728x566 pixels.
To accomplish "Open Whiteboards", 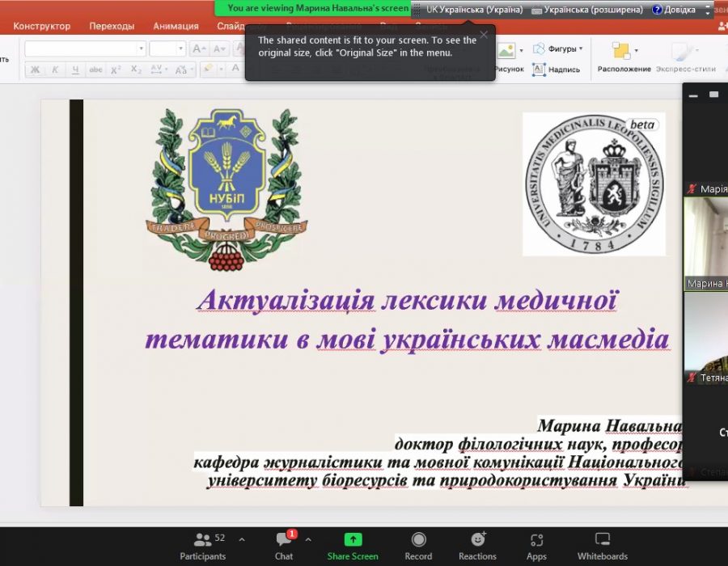I will tap(602, 546).
